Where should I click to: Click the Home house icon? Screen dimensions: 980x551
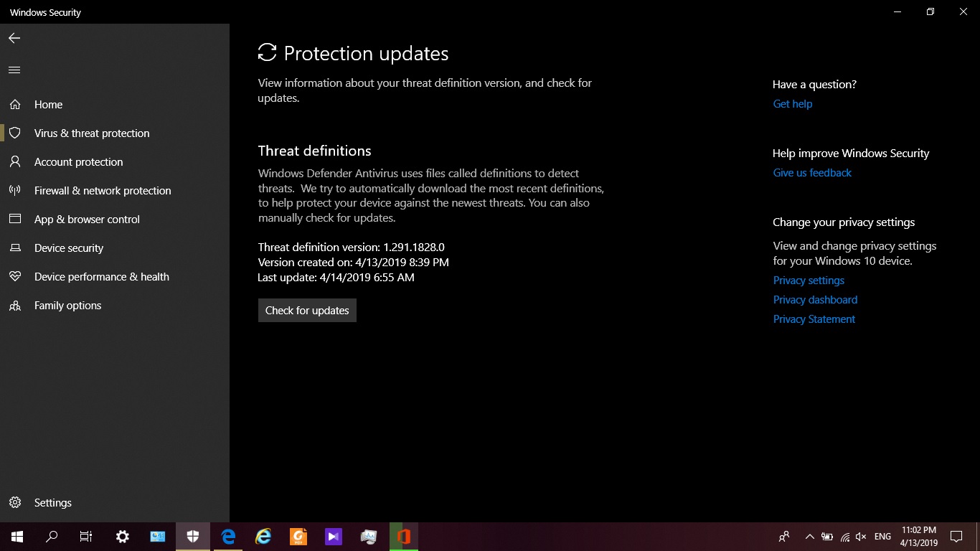(14, 105)
